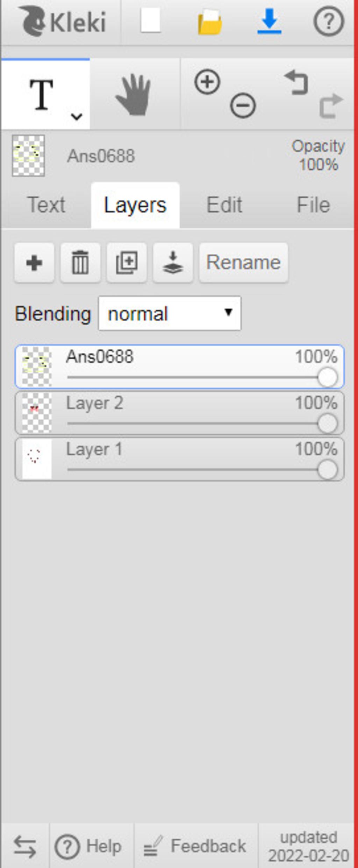Download the image with blue arrow
This screenshot has height=868, width=358.
pos(269,22)
